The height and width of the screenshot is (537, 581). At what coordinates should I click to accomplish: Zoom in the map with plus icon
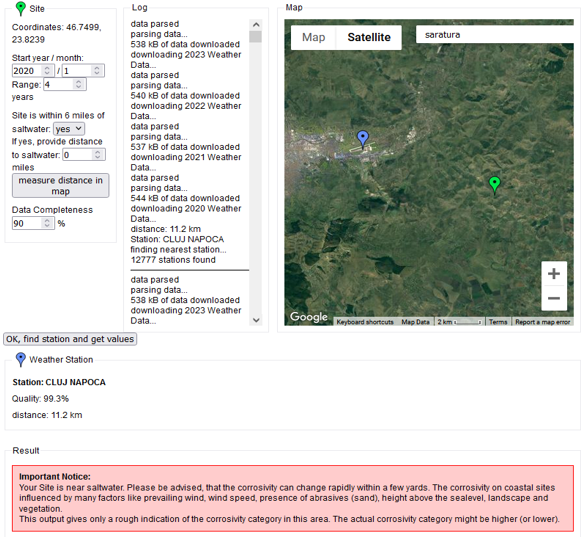554,274
